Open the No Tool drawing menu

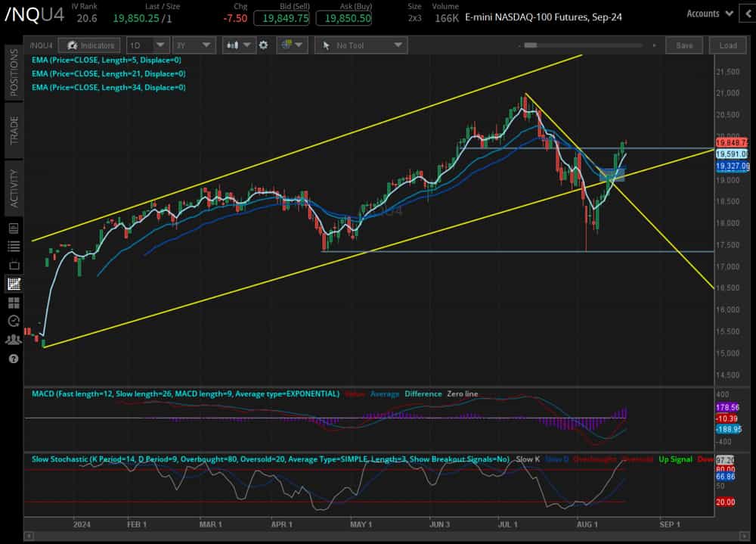361,45
